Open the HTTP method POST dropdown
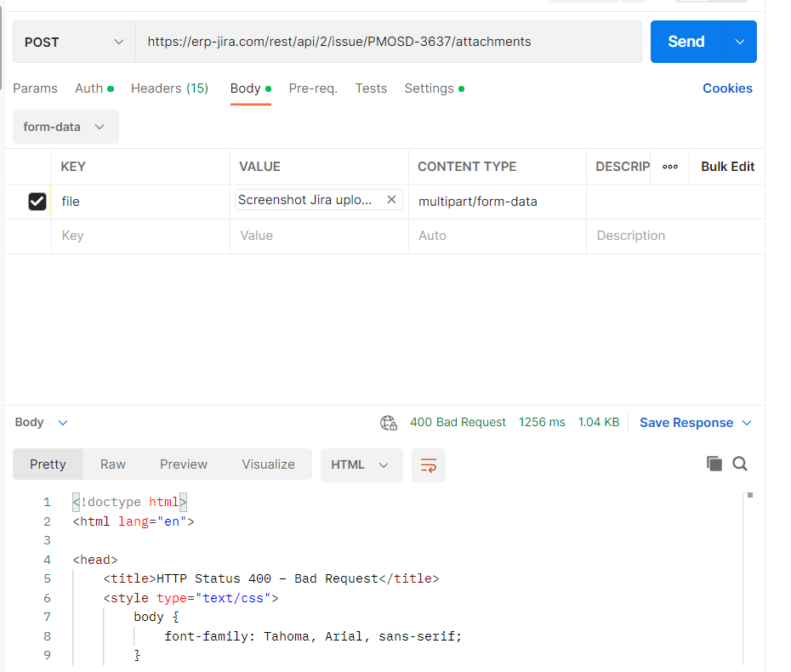791x672 pixels. (x=74, y=42)
